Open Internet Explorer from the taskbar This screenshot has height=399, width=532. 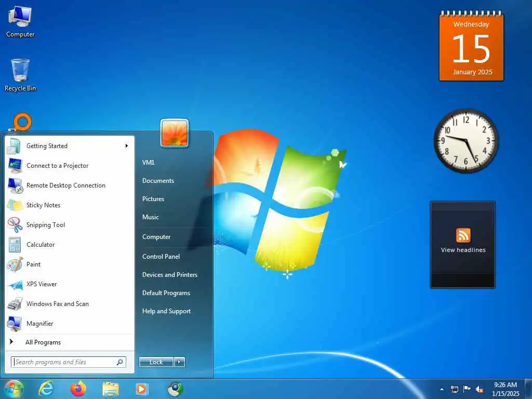(46, 389)
